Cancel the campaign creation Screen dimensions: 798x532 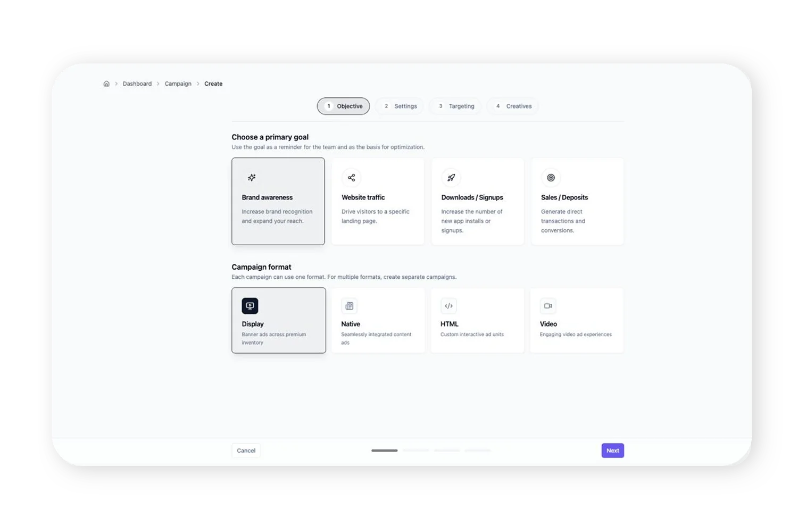(x=246, y=450)
